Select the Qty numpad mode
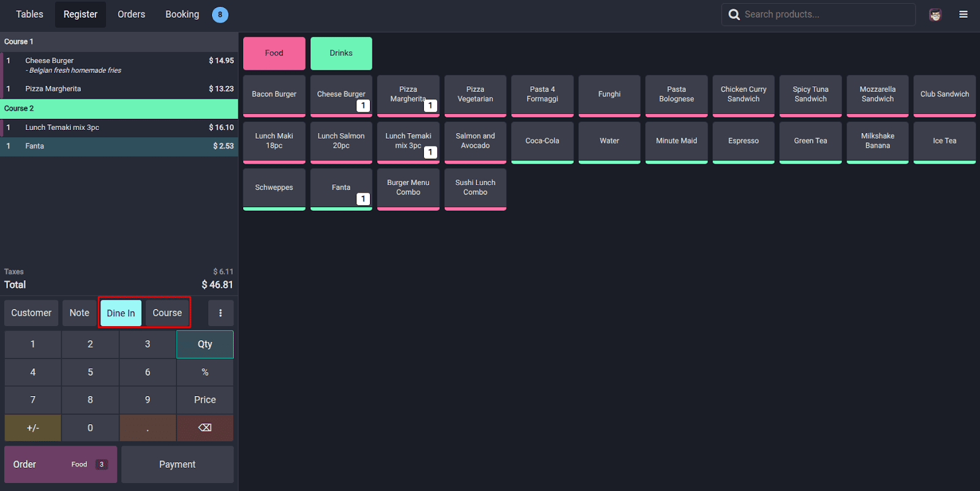The height and width of the screenshot is (491, 980). 205,344
